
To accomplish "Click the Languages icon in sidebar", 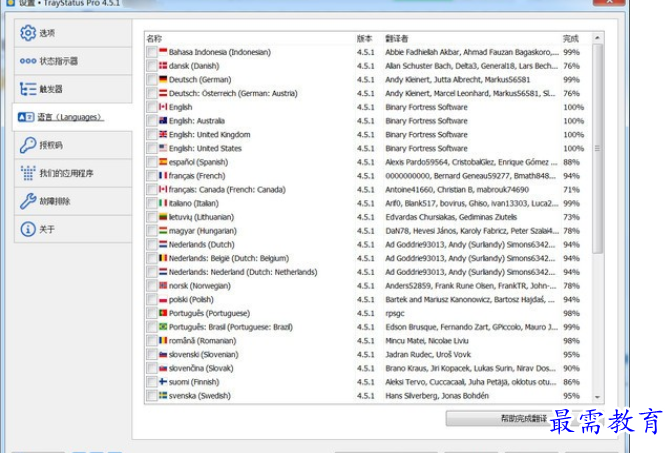I will (26, 117).
